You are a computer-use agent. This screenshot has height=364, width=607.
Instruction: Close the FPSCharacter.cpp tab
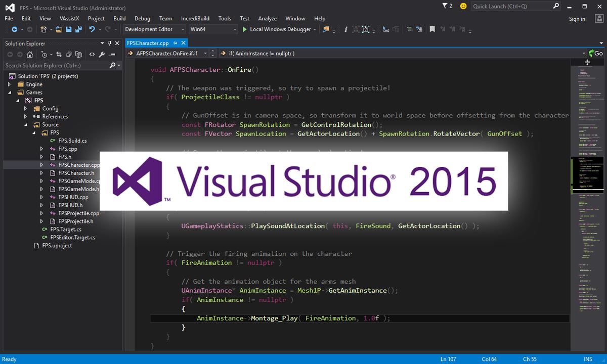pyautogui.click(x=183, y=43)
